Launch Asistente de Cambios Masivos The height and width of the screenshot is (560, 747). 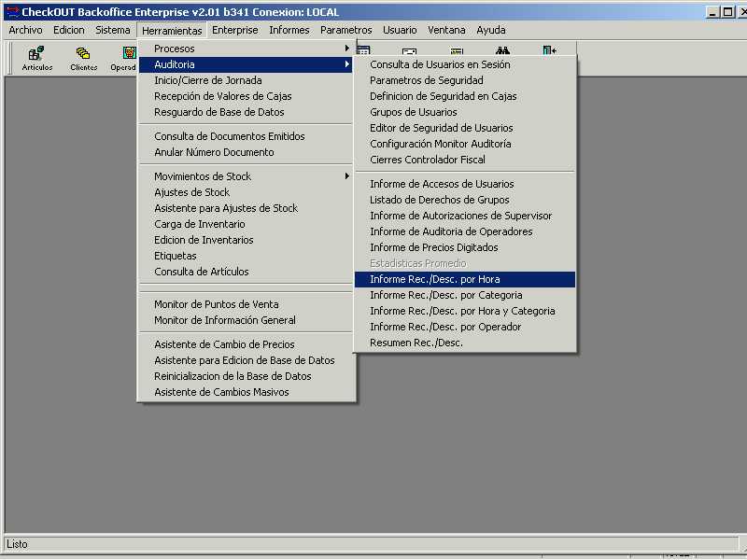(x=246, y=392)
